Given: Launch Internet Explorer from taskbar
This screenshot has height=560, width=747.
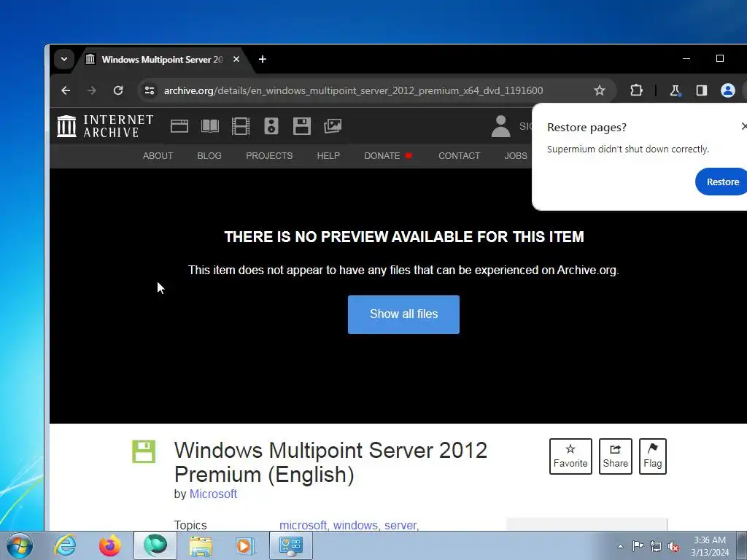Looking at the screenshot, I should tap(65, 545).
